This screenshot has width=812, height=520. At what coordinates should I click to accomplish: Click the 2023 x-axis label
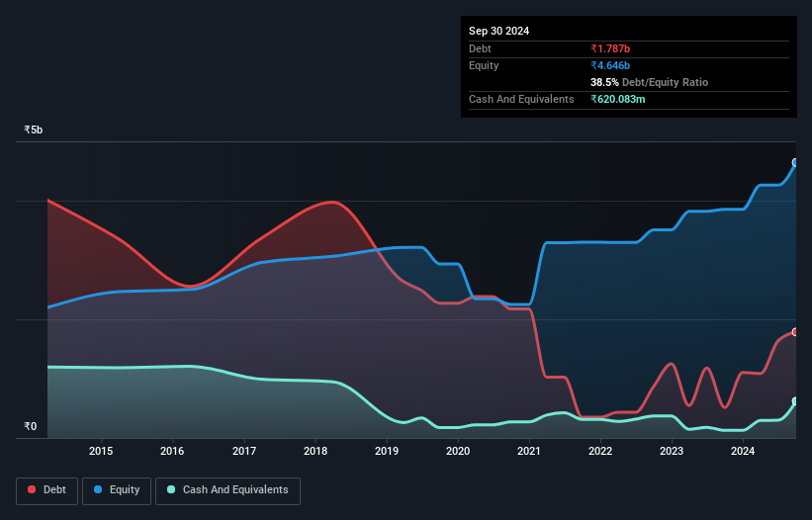672,451
